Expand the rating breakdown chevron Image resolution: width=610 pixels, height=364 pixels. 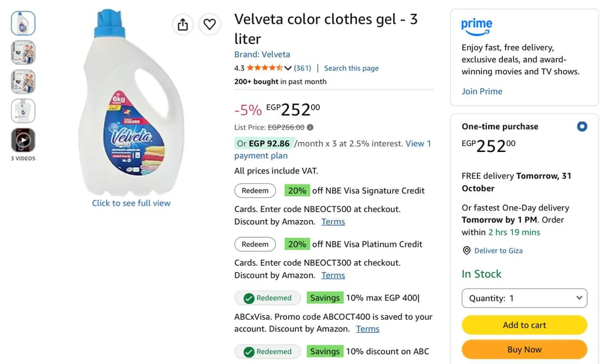tap(288, 68)
